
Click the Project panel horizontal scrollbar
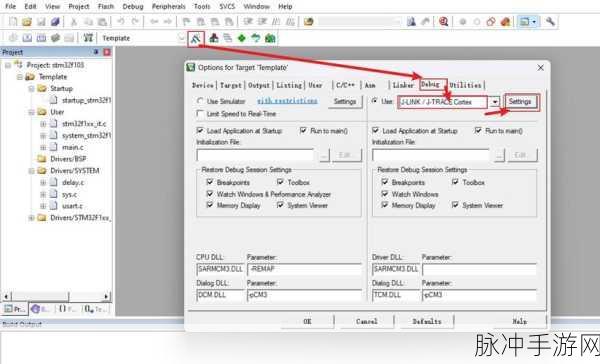point(56,296)
